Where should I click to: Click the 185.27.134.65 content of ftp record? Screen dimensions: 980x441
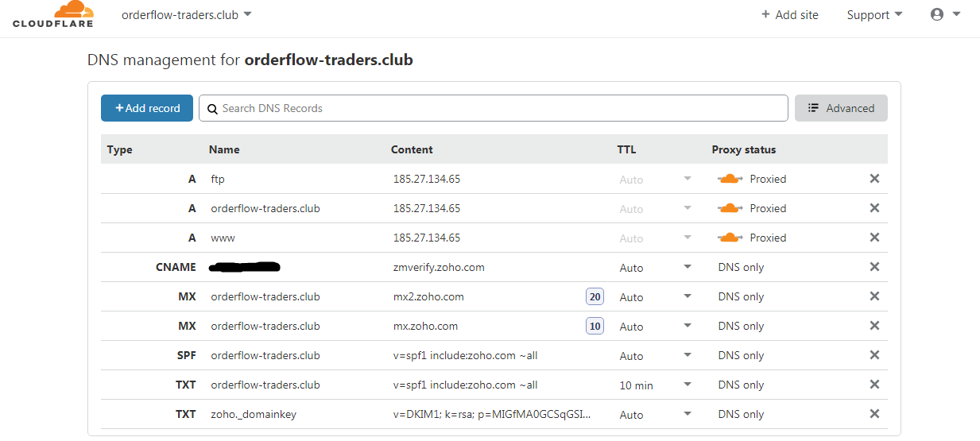click(427, 179)
